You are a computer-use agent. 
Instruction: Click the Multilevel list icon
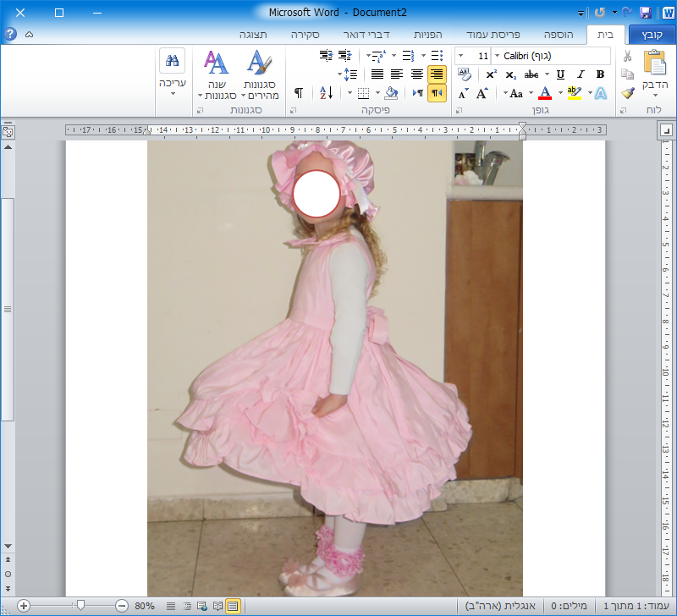378,56
